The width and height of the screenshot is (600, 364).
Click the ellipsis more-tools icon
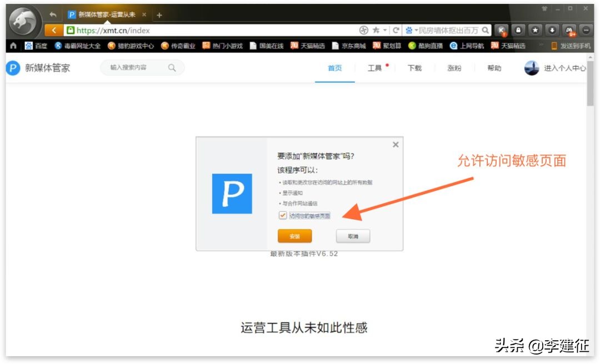click(587, 31)
